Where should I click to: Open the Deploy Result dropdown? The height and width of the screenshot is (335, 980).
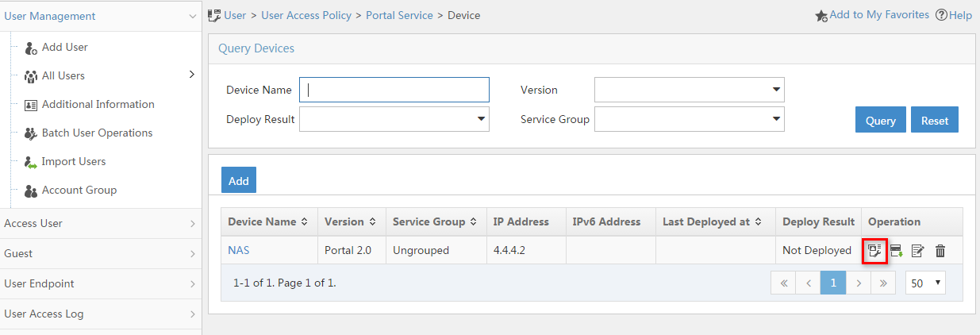(394, 119)
